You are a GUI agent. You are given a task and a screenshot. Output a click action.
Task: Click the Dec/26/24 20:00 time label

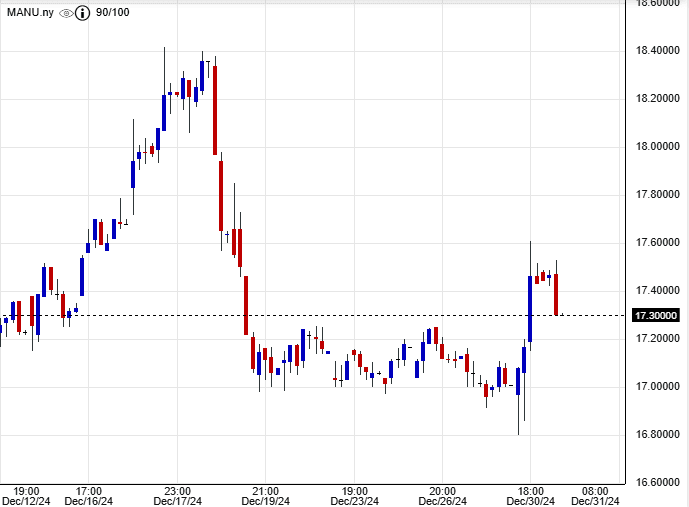coord(443,496)
